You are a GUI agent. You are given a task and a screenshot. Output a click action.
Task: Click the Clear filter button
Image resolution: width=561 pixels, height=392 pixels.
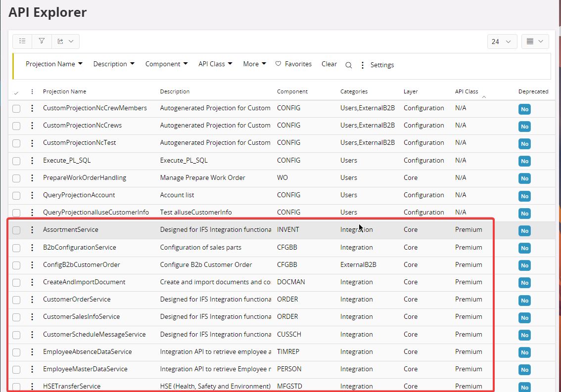click(x=329, y=64)
